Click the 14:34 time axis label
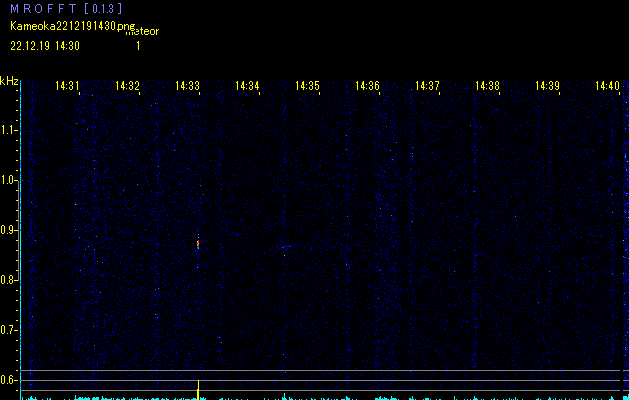Image resolution: width=629 pixels, height=400 pixels. [x=247, y=86]
